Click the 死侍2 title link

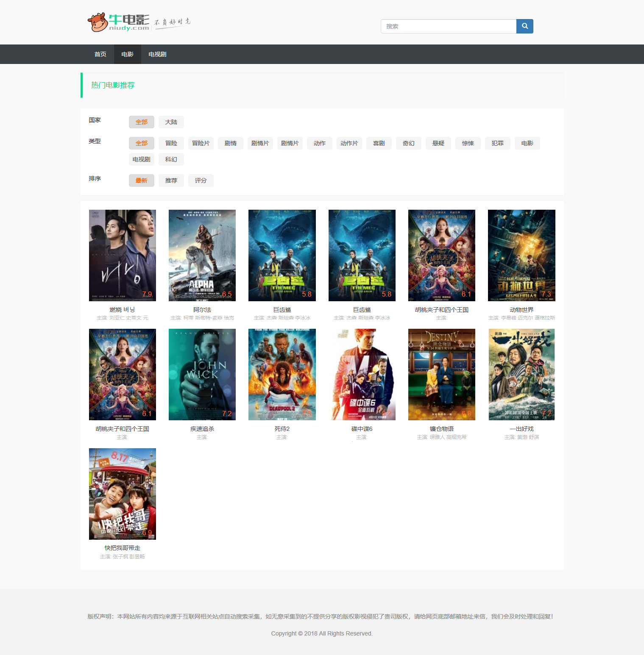282,429
